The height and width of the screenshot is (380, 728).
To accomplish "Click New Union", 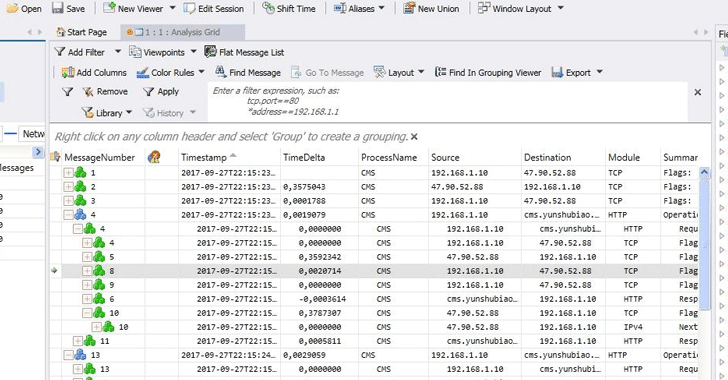I will (431, 8).
